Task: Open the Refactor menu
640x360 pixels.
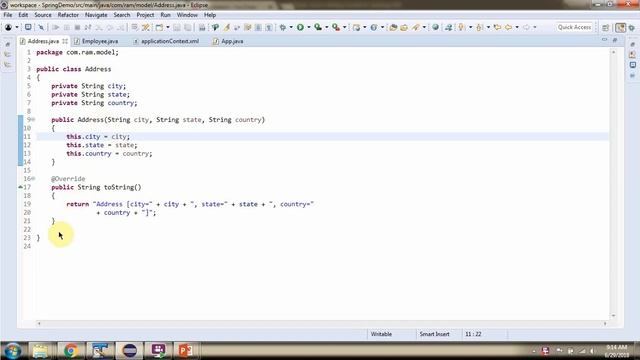Action: 68,15
